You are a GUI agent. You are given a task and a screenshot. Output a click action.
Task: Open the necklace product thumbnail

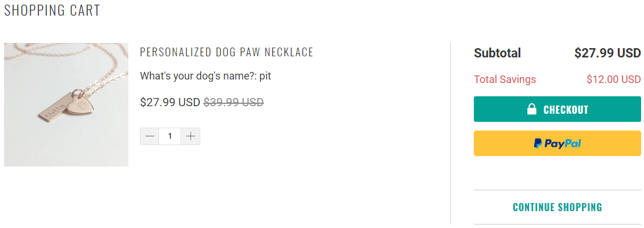pos(66,104)
